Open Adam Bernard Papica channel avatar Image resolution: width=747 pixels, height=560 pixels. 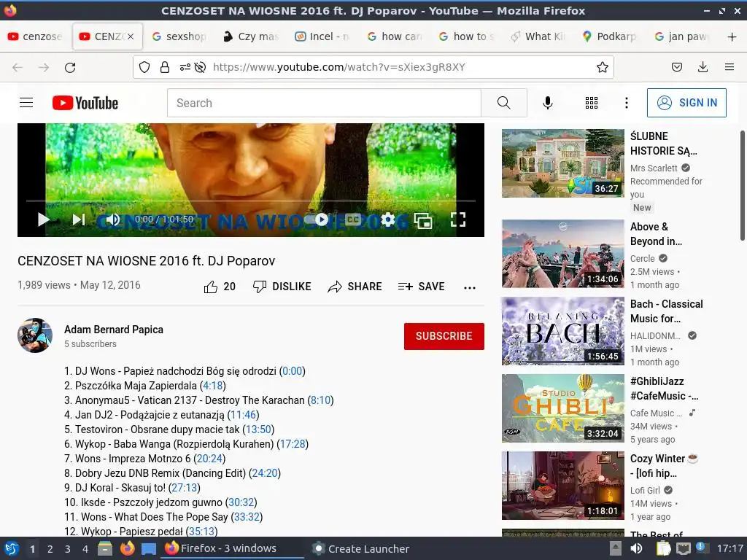35,335
